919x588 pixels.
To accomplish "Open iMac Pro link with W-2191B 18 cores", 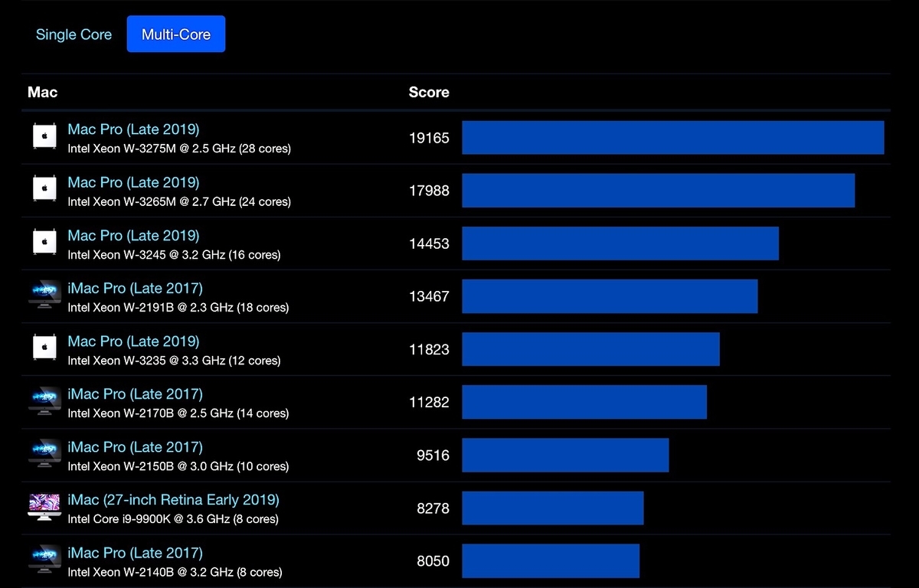I will click(x=136, y=288).
